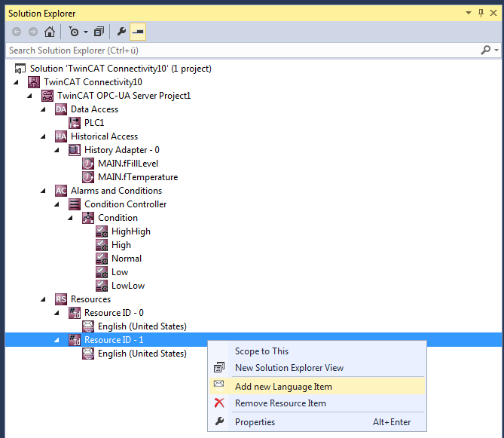
Task: Click the AC Alarms and Conditions icon
Action: (x=61, y=191)
